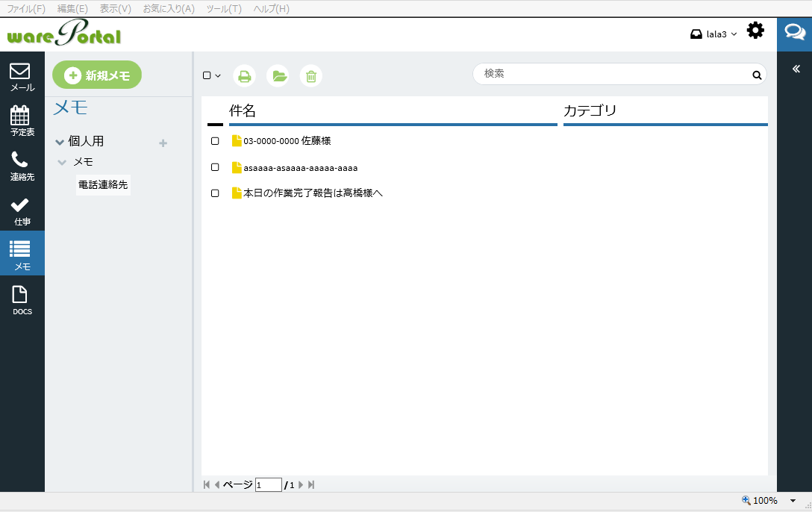
Task: Open the chat bubbles panel icon
Action: pyautogui.click(x=794, y=33)
